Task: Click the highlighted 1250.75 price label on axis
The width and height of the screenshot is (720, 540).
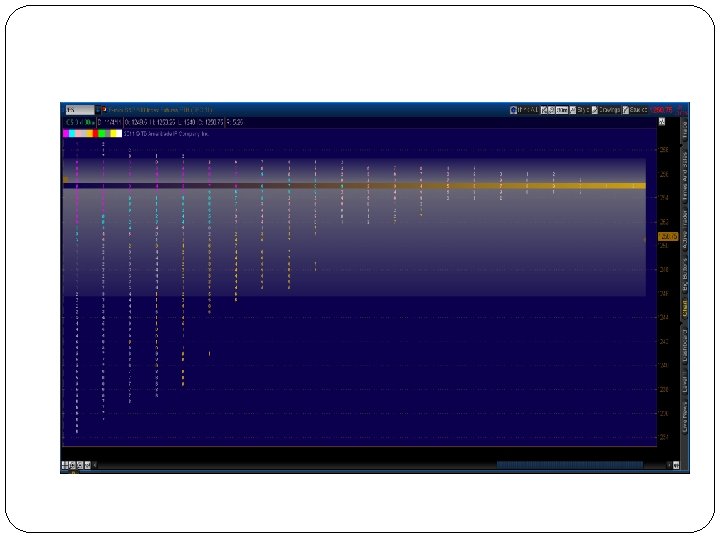Action: pyautogui.click(x=668, y=236)
